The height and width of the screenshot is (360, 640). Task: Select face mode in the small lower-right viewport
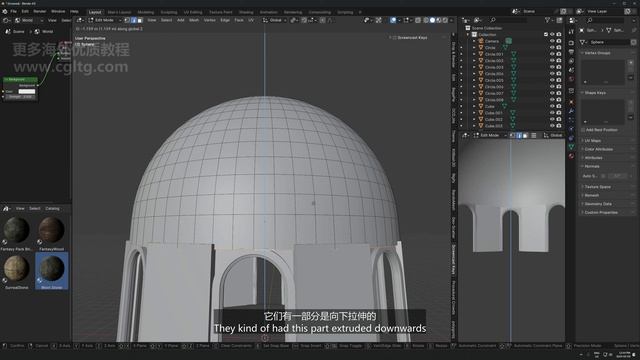click(x=525, y=135)
